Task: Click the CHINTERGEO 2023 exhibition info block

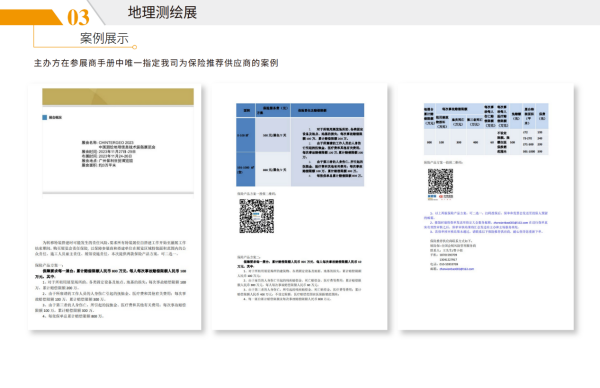Action: pyautogui.click(x=118, y=154)
